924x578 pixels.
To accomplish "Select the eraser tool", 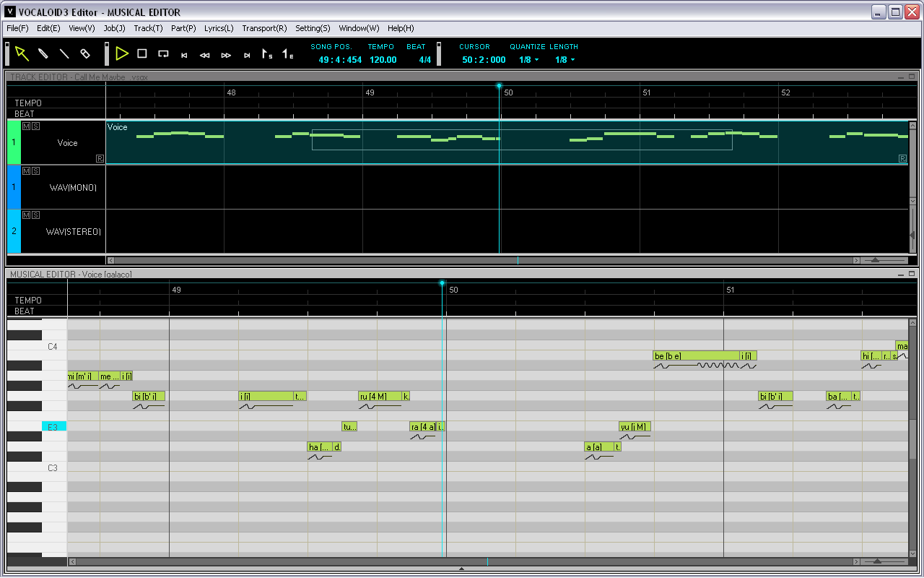I will [84, 53].
